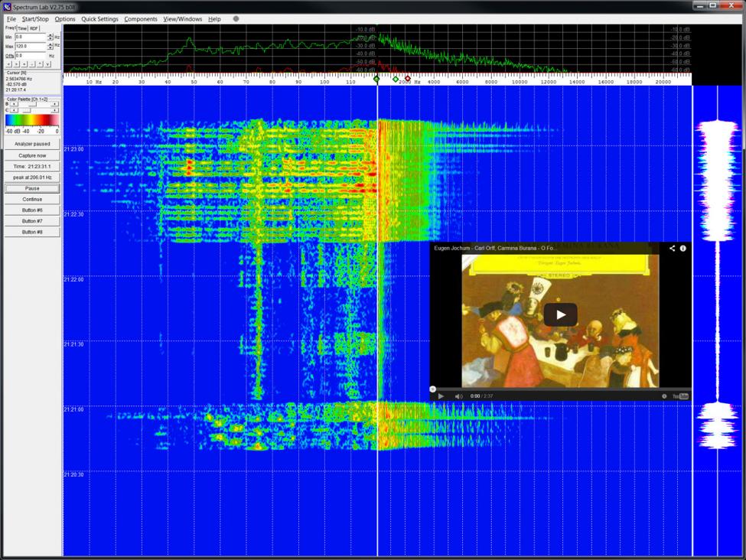Click the Max frequency input field
This screenshot has width=746, height=560.
coord(31,47)
